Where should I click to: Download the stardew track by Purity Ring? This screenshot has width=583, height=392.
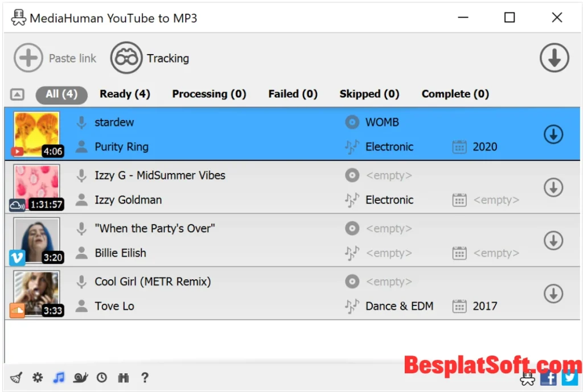(x=553, y=134)
